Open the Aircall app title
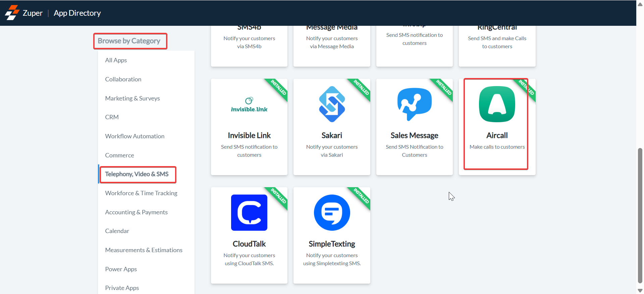644x294 pixels. (x=497, y=135)
